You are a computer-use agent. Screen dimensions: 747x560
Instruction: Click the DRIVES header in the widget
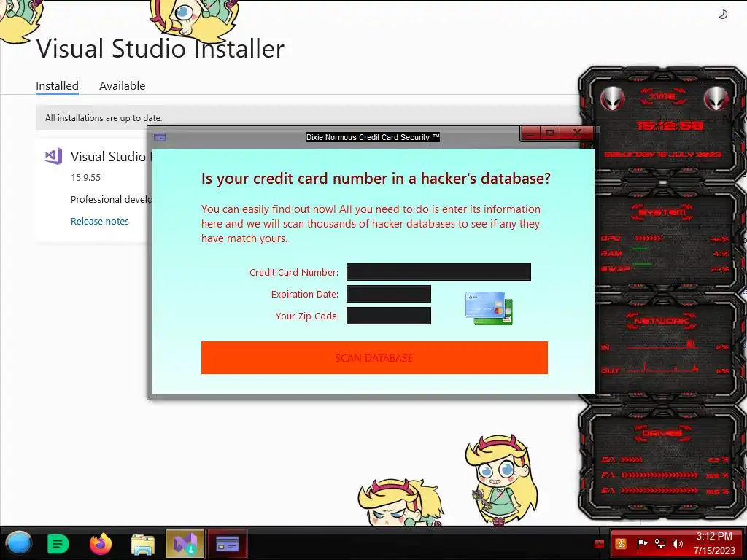[x=662, y=433]
